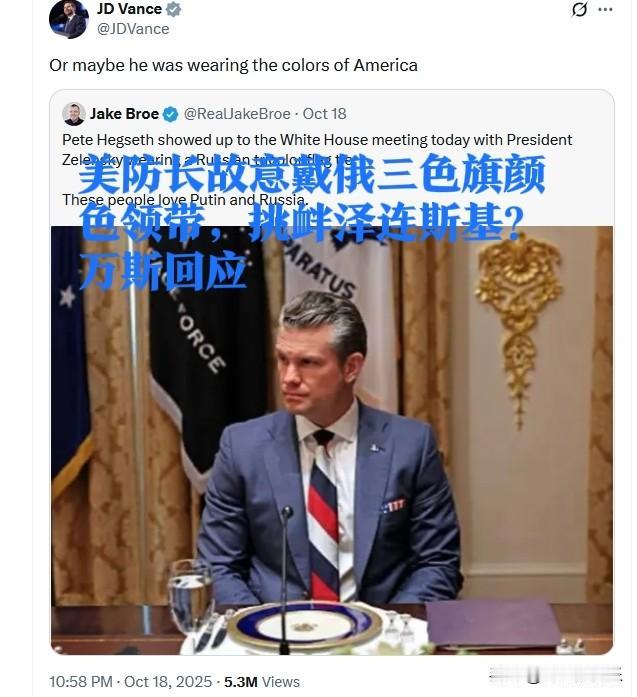Open the @RealJakeBroe handle
Screen dimensions: 637x697
point(237,114)
